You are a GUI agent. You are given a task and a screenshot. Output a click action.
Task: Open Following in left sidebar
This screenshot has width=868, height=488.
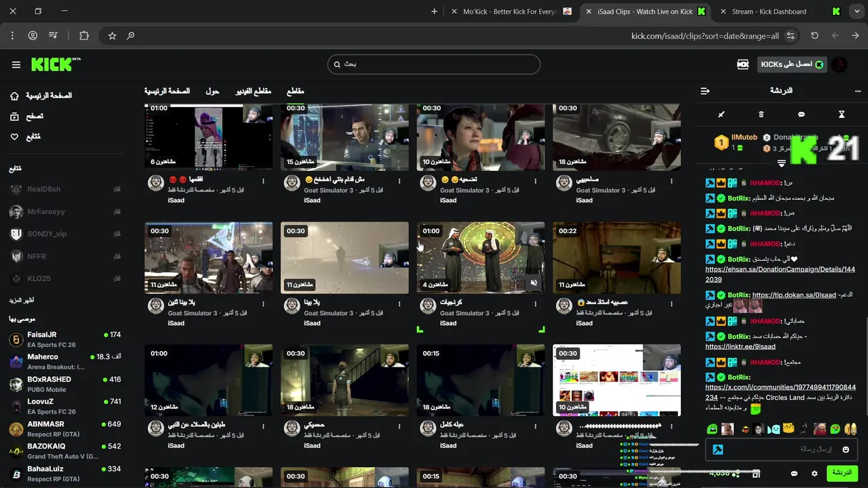click(24, 137)
